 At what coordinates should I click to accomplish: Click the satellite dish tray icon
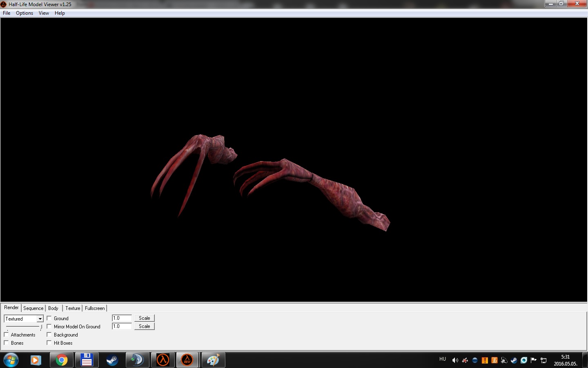coord(504,360)
